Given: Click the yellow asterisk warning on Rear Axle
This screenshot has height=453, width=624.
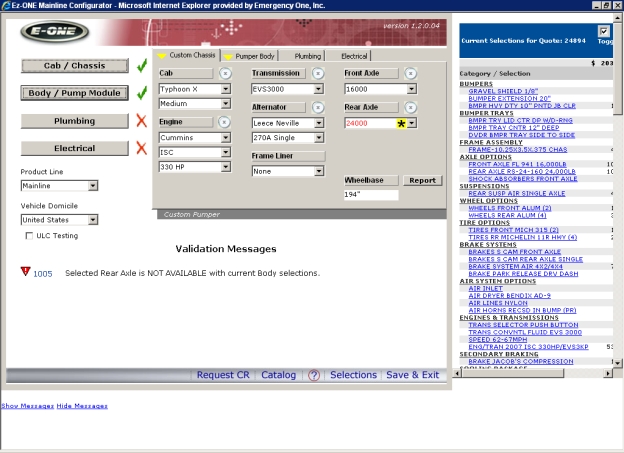Looking at the screenshot, I should 401,123.
